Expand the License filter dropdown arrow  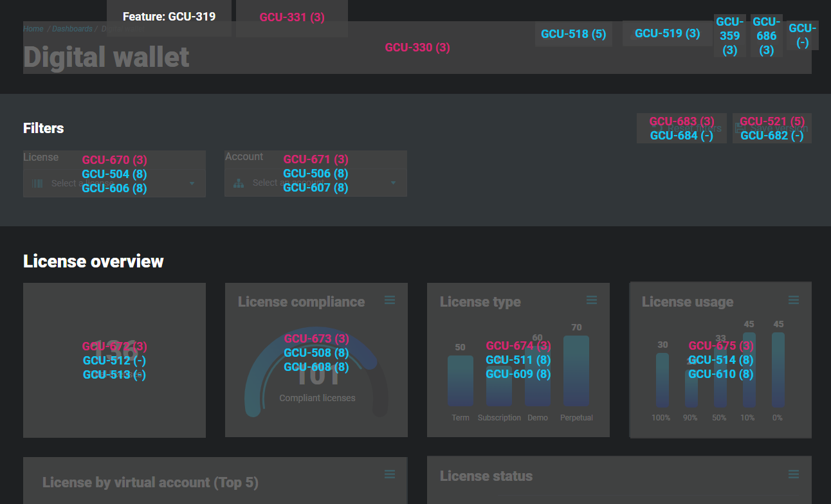192,184
